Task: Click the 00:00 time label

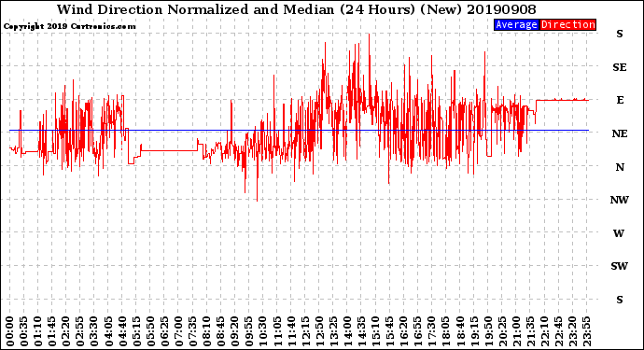Action: [x=10, y=331]
